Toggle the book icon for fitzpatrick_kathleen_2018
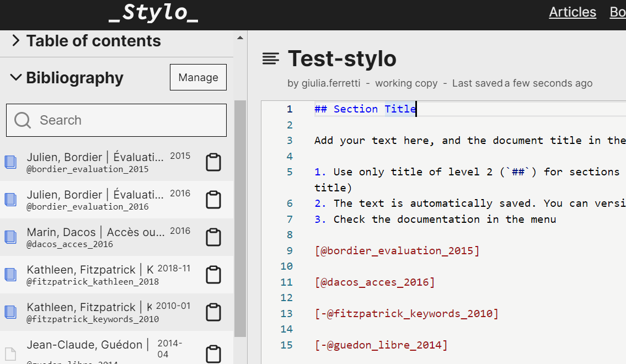This screenshot has width=626, height=364. point(10,274)
